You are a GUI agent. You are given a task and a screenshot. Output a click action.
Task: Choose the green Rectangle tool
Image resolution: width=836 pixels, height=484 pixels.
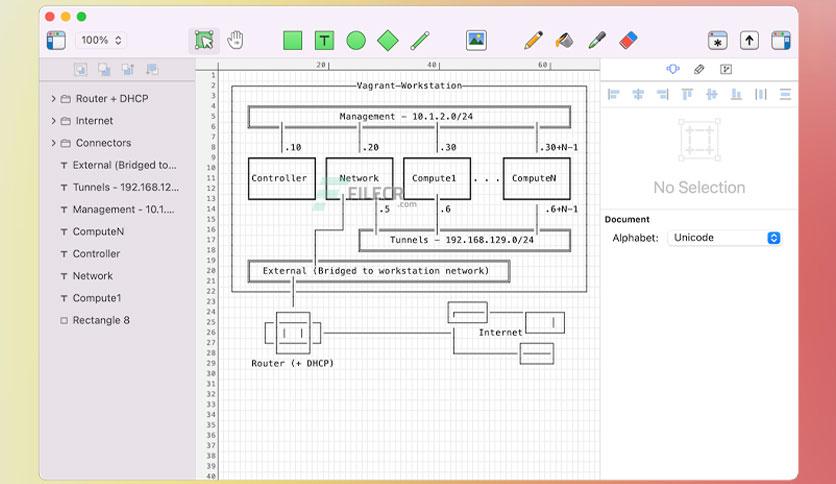click(x=293, y=41)
